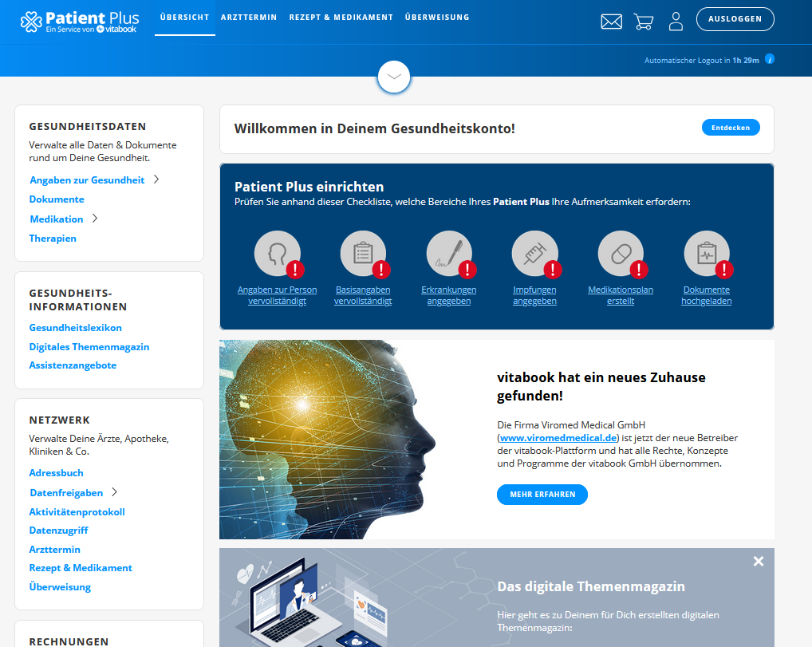The height and width of the screenshot is (647, 812).
Task: Switch to the Übersicht tab
Action: click(185, 17)
